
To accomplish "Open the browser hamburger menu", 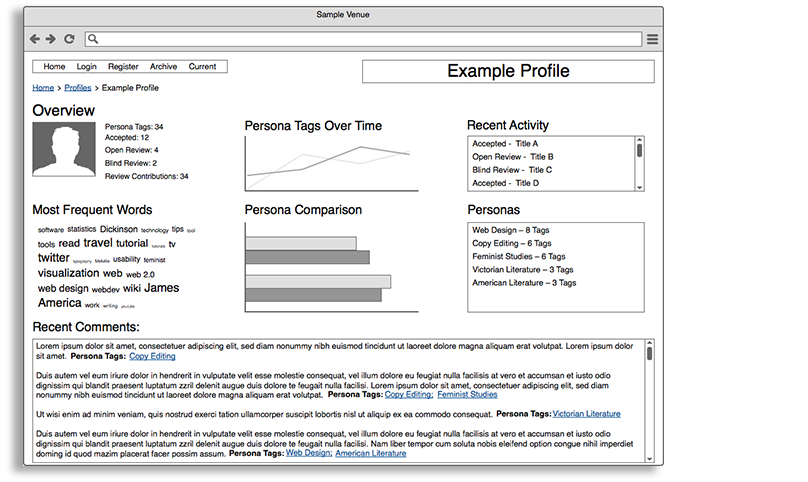I will (652, 39).
